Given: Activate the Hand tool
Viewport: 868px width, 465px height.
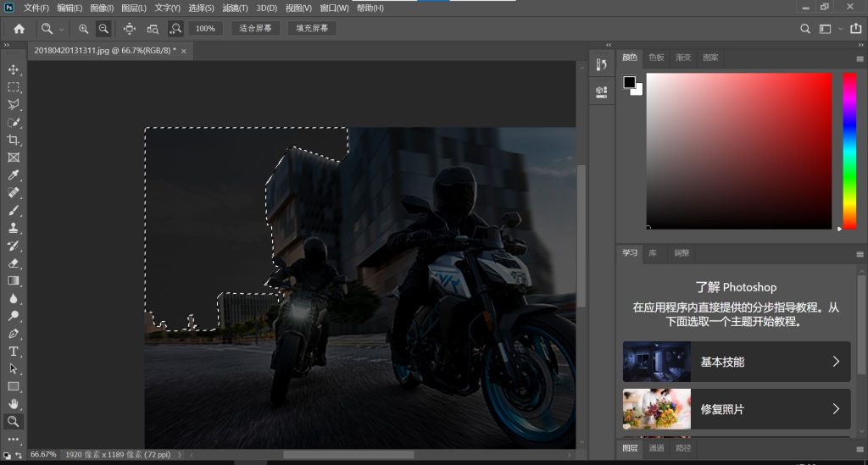Looking at the screenshot, I should [x=13, y=404].
